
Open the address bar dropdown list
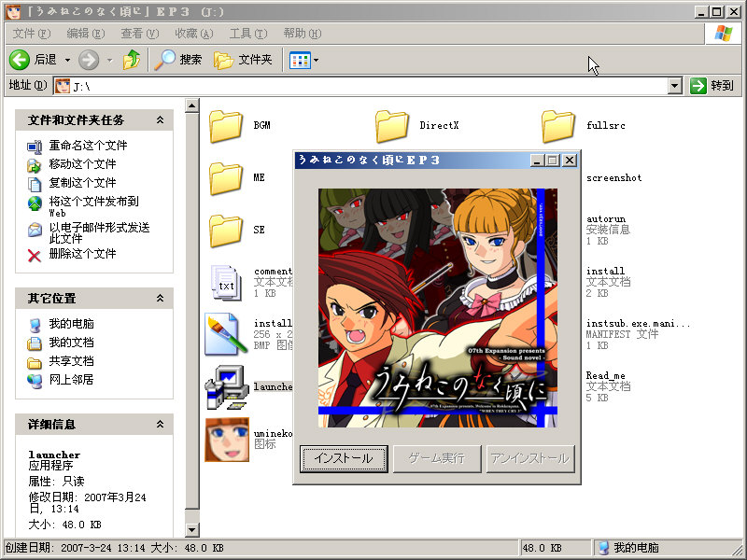tap(674, 86)
